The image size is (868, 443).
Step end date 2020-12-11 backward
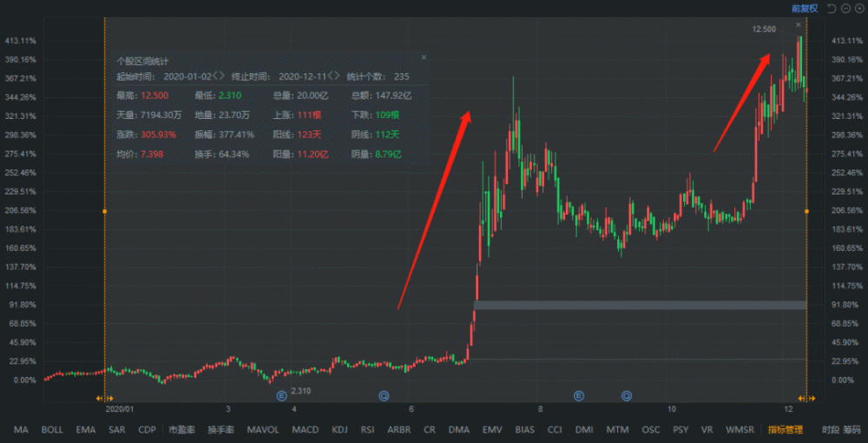(x=331, y=76)
